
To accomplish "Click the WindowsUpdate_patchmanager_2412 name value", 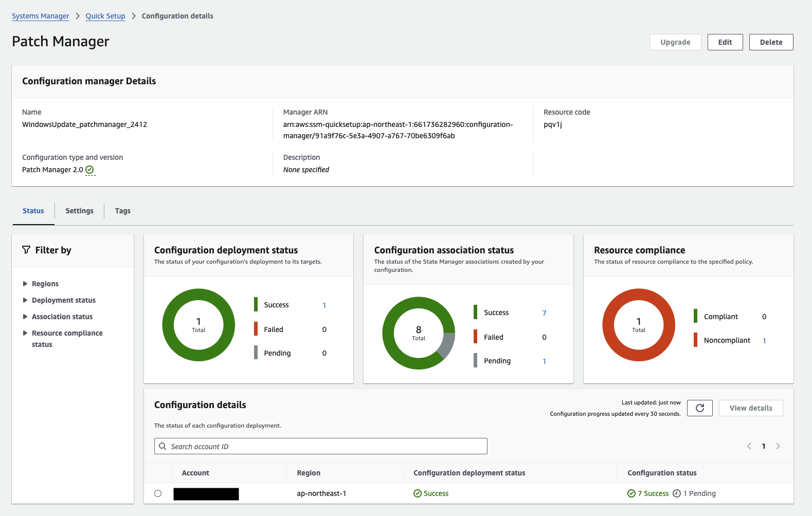I will (x=84, y=124).
